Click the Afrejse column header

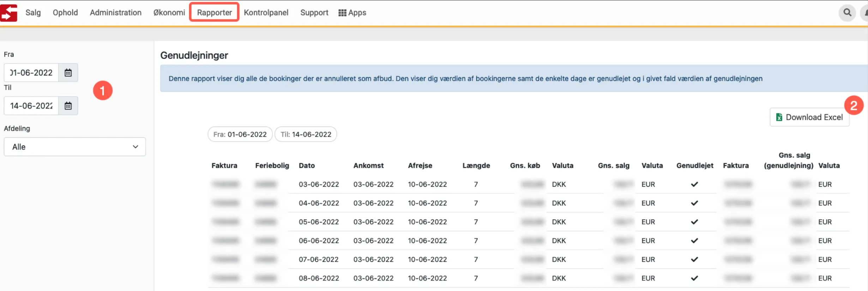pos(420,166)
